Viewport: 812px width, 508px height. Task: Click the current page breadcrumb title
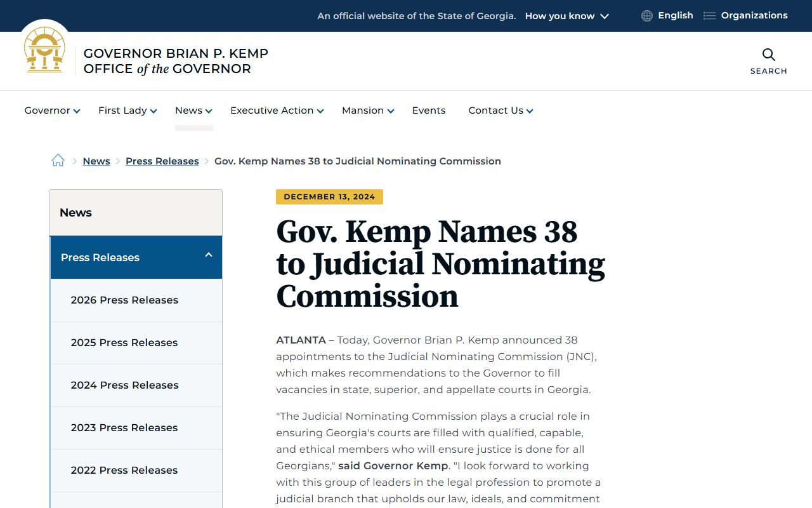coord(358,161)
